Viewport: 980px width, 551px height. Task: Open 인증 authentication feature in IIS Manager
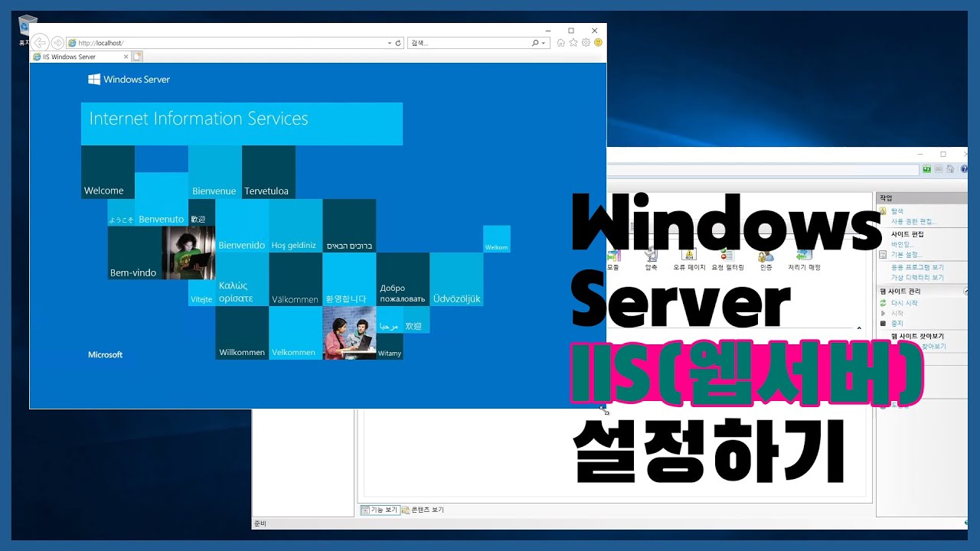point(766,259)
